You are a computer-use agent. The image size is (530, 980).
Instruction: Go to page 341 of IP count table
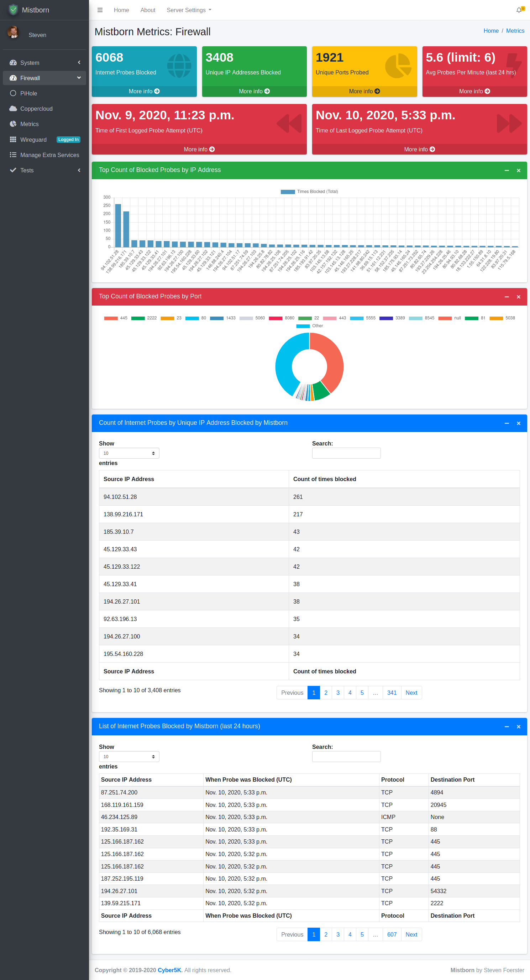(392, 693)
